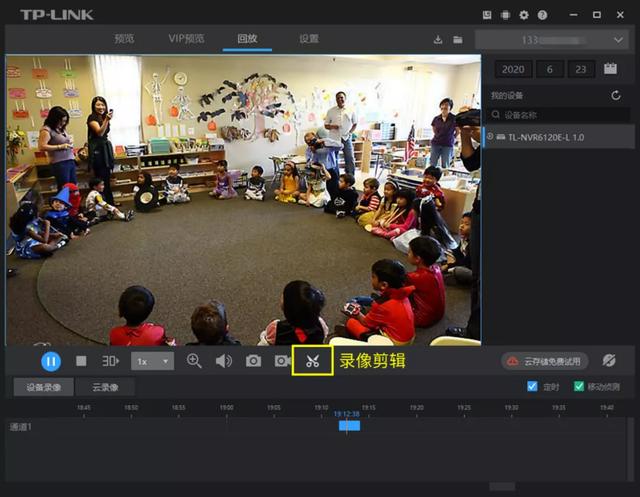Expand the account dropdown starting with 133
640x497 pixels.
click(x=551, y=40)
